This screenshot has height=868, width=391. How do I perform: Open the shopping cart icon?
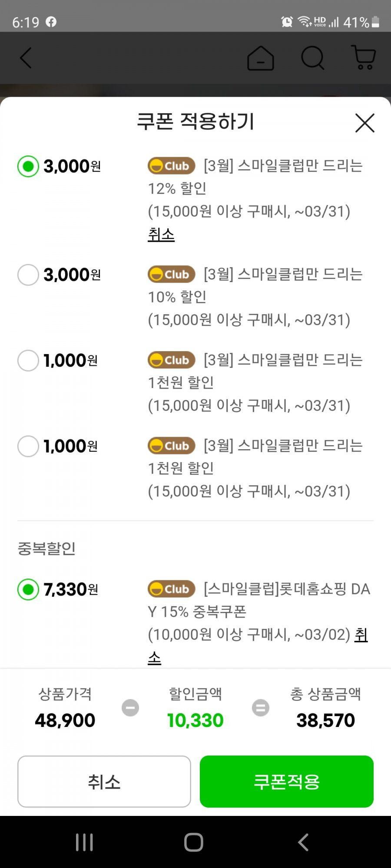363,57
